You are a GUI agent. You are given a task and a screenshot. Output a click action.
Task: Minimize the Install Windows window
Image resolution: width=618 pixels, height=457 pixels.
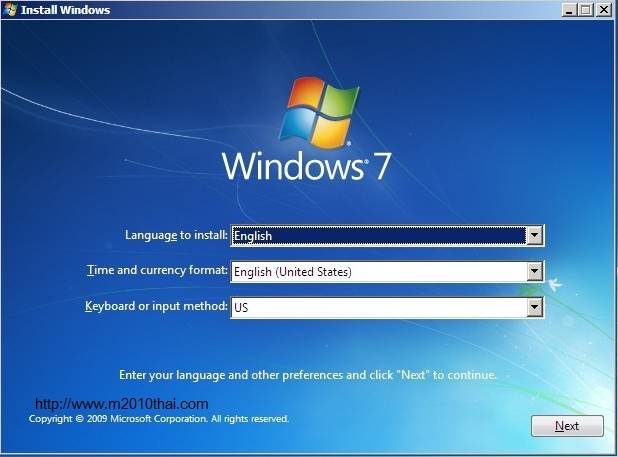click(x=569, y=9)
